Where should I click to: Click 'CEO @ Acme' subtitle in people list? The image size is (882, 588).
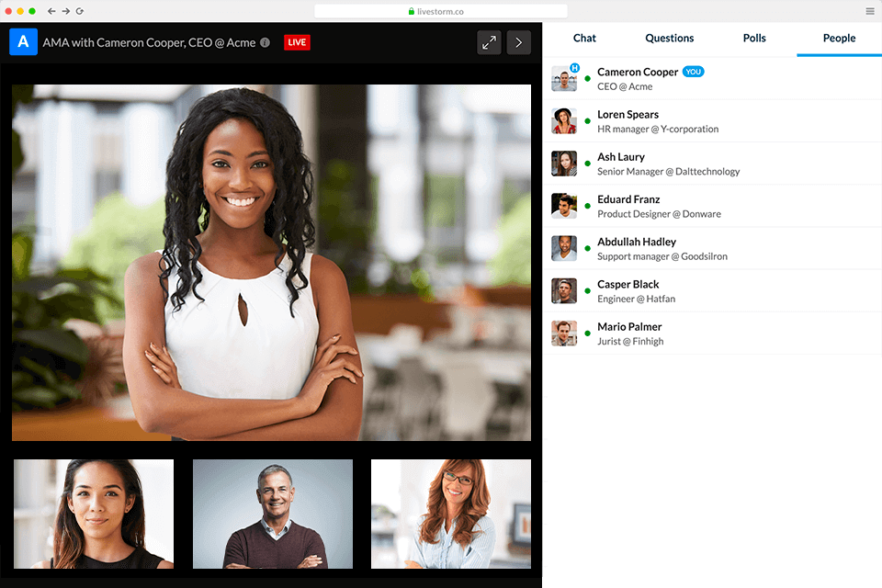pyautogui.click(x=625, y=86)
